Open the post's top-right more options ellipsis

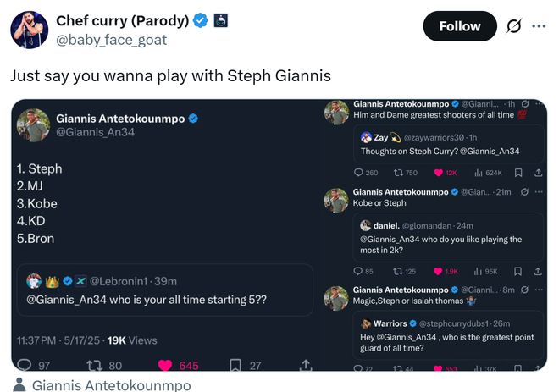click(x=539, y=26)
